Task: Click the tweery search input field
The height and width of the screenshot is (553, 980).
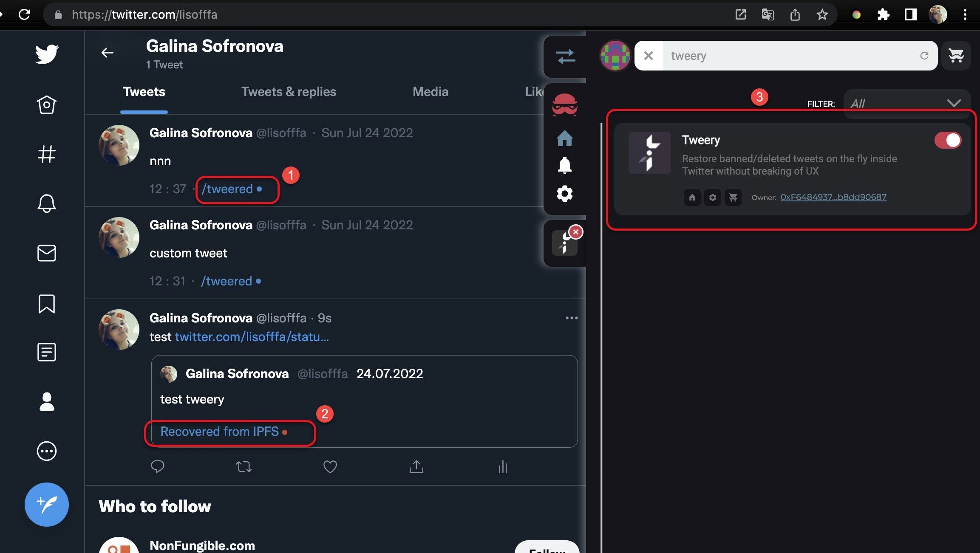Action: pos(790,56)
